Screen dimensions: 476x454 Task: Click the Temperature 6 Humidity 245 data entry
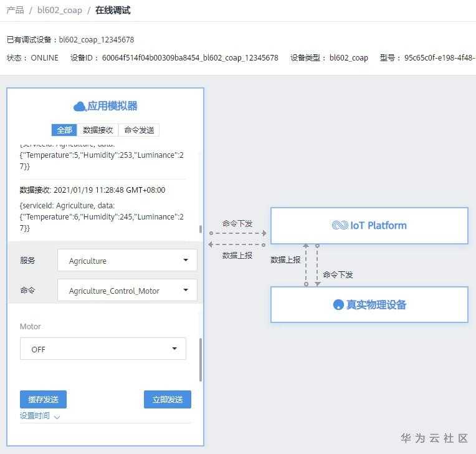(x=102, y=216)
